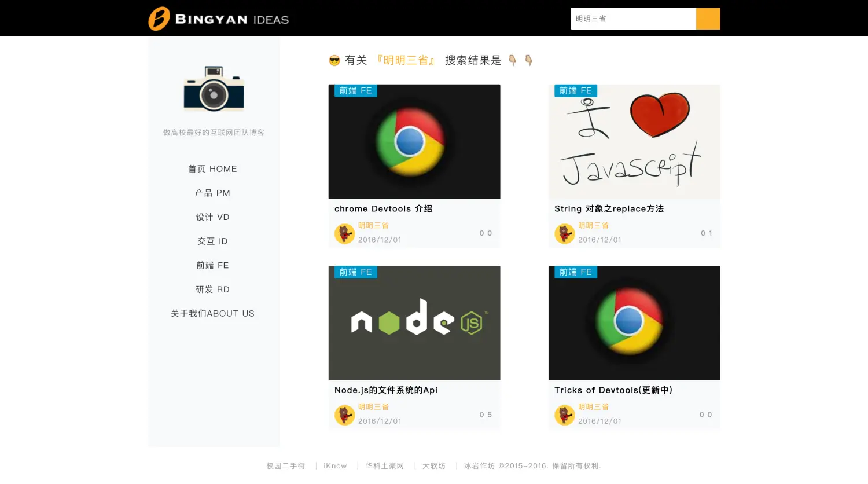Go to 首页 HOME
868x484 pixels.
(212, 169)
